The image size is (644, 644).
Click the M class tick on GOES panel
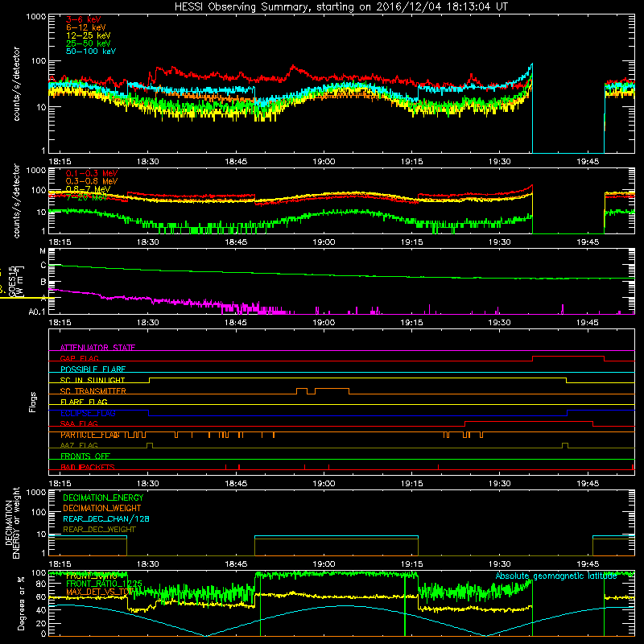pos(43,250)
